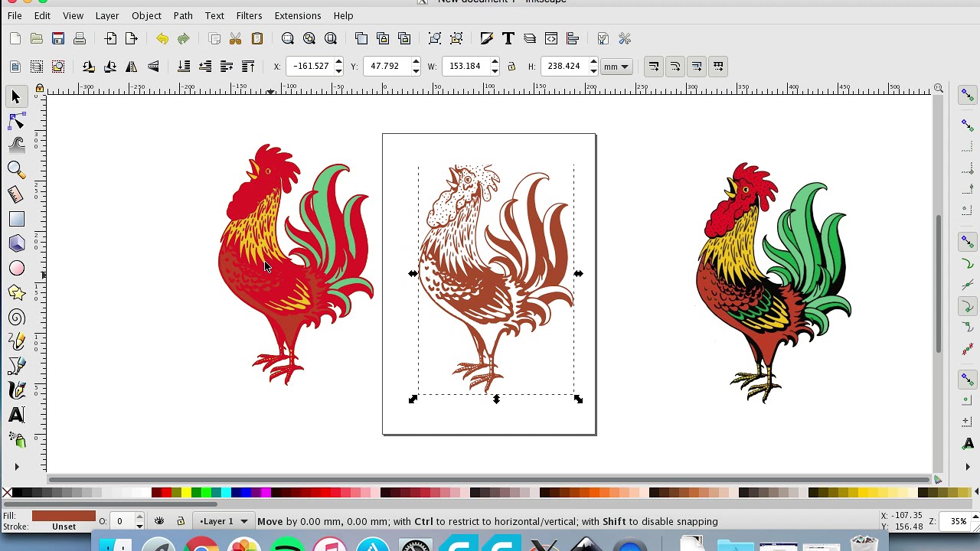Select the red rooster on the left

point(296,264)
